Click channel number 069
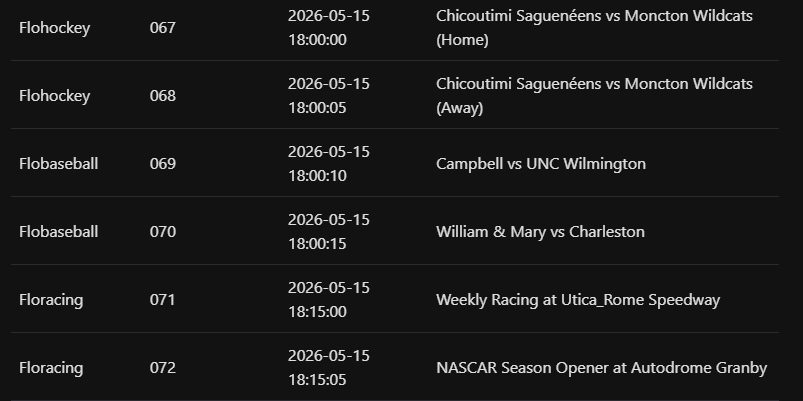Screen dimensions: 803x401 pos(163,164)
